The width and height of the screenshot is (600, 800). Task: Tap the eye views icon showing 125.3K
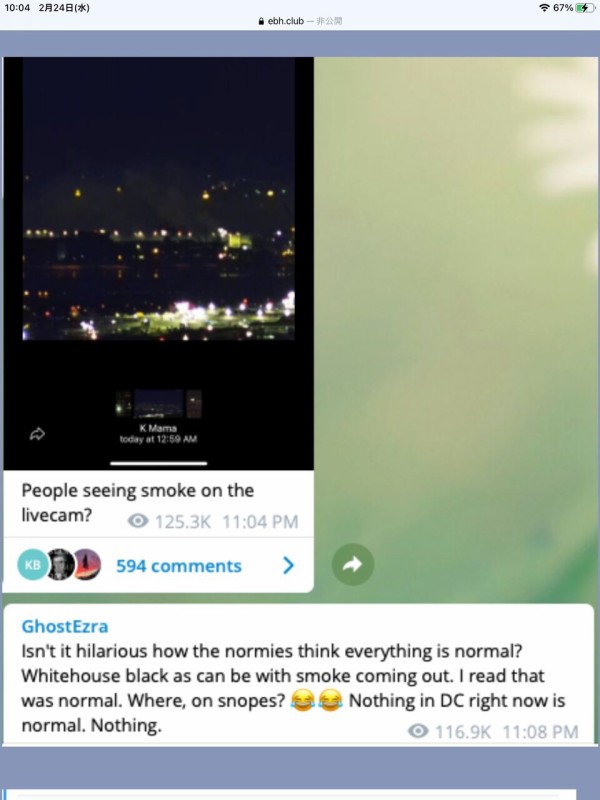pos(138,521)
